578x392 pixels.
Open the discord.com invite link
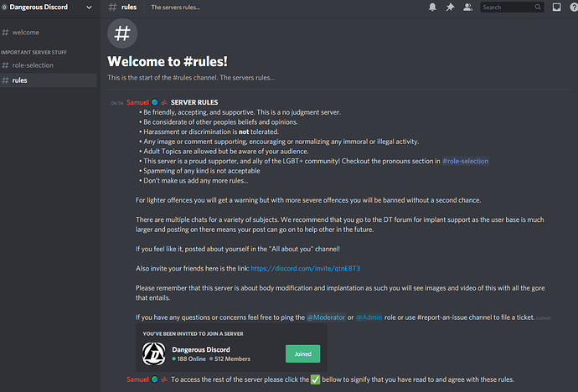[305, 269]
